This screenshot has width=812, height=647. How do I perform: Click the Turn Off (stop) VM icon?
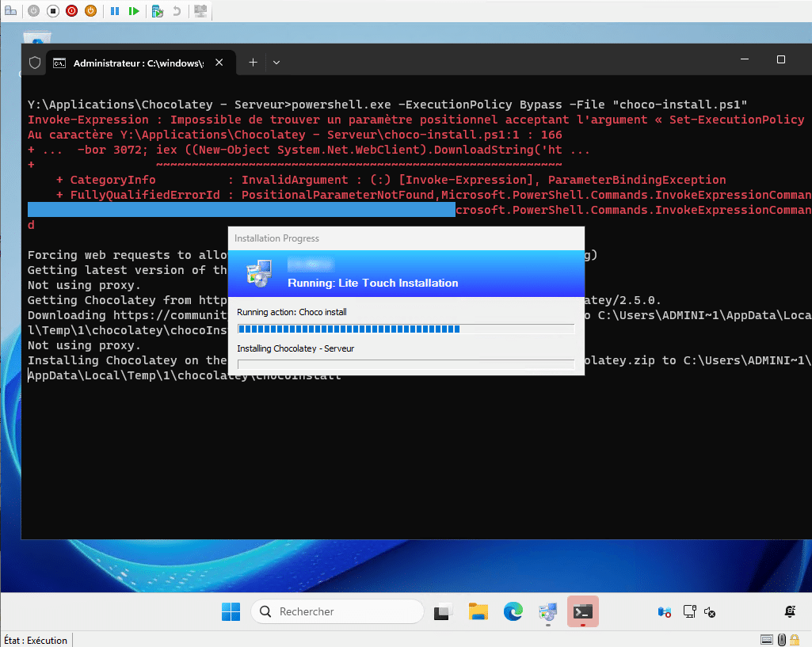pos(53,11)
